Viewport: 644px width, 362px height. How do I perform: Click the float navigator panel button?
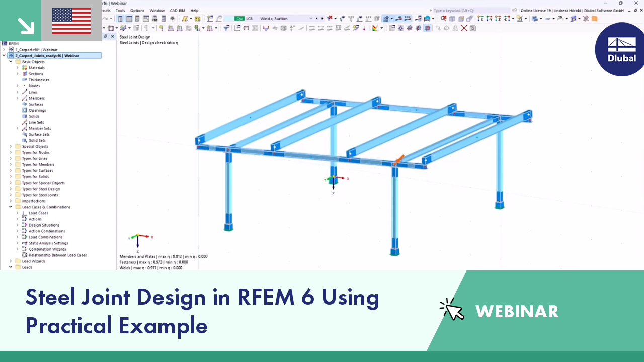(105, 36)
